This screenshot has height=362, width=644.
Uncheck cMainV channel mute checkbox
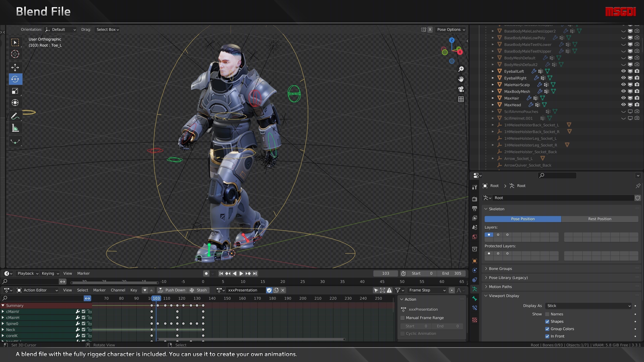(84, 312)
